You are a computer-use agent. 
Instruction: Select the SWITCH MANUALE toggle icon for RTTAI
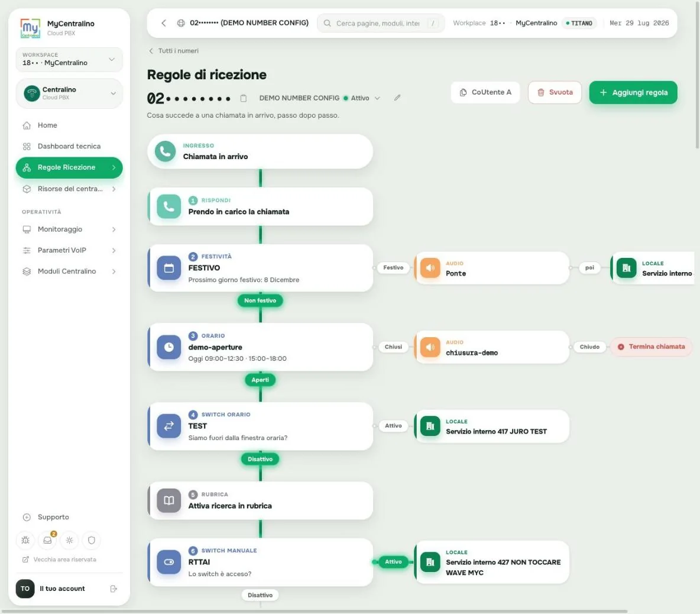[x=168, y=562]
